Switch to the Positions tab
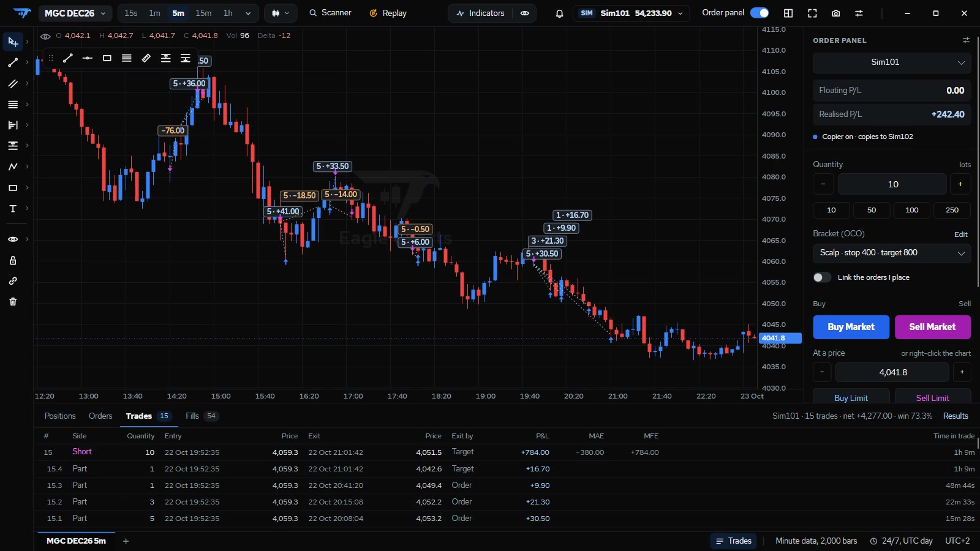 [60, 416]
